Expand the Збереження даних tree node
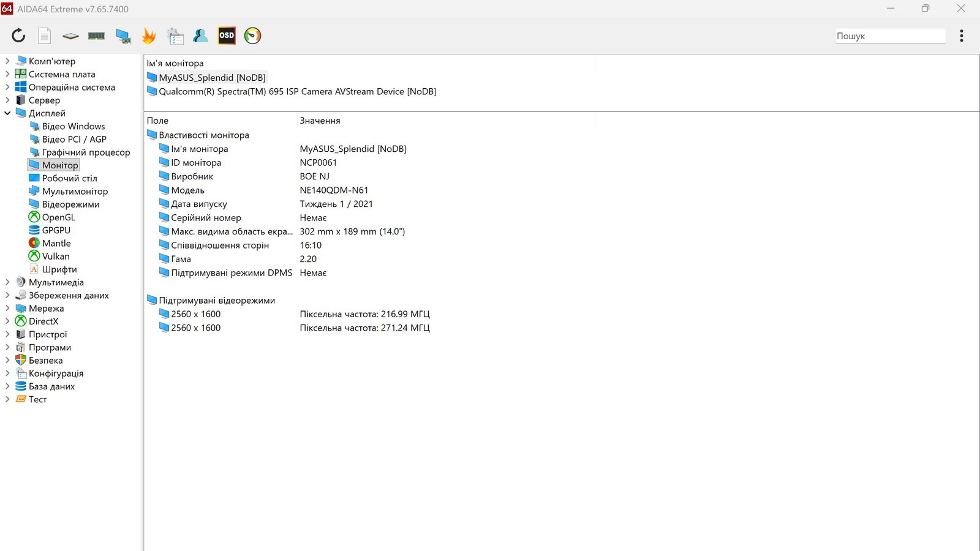This screenshot has width=980, height=551. click(7, 295)
